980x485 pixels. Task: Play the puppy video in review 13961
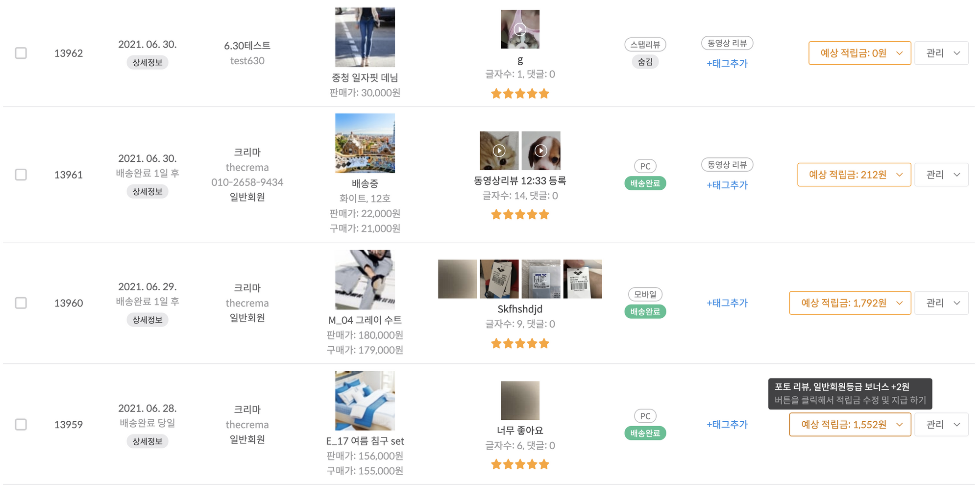(540, 151)
